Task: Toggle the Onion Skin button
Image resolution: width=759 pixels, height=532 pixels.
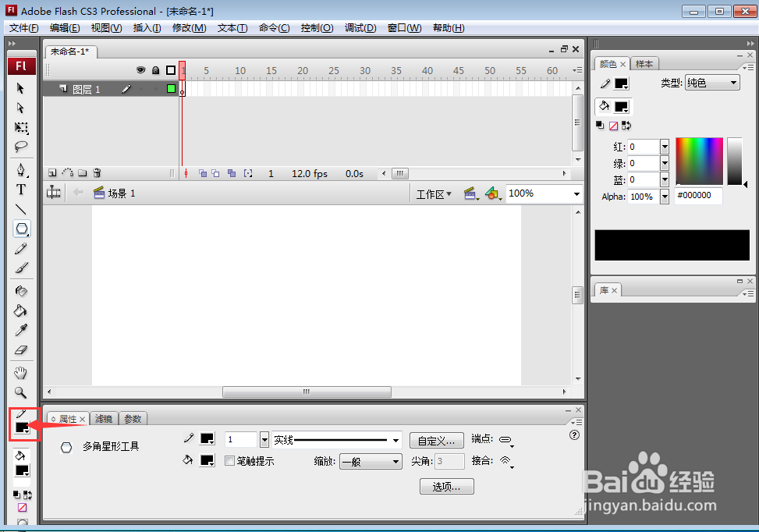Action: click(x=203, y=173)
